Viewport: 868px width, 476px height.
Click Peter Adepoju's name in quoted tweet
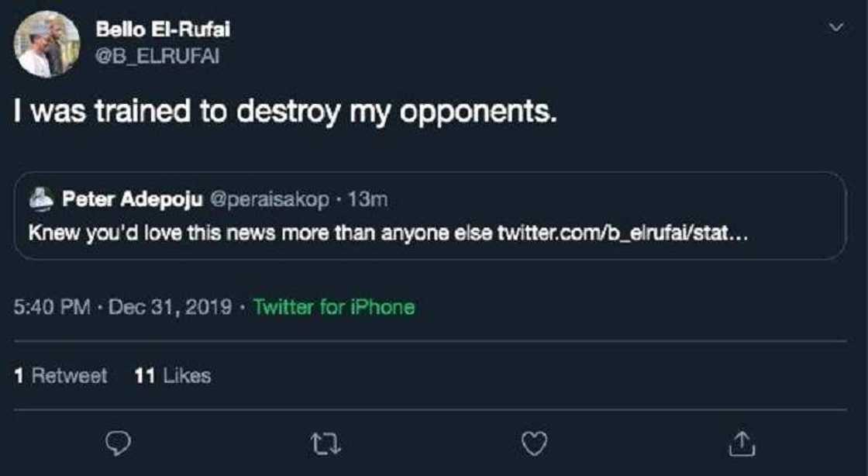[132, 200]
